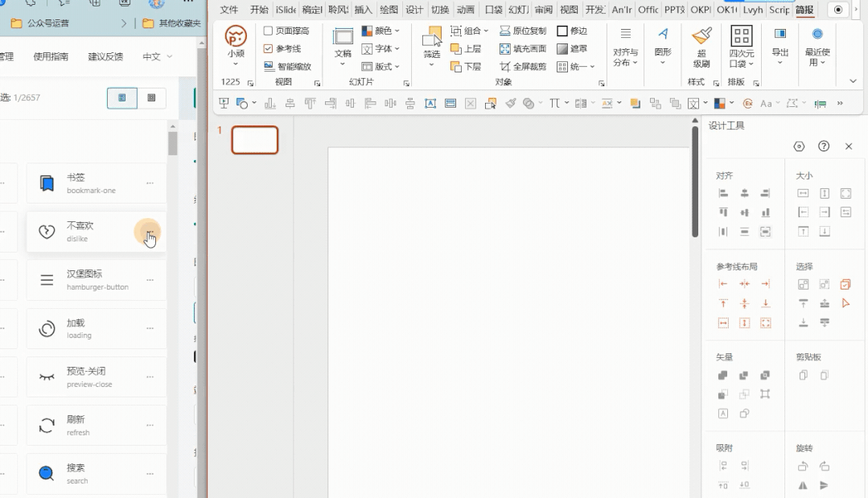Click the 原位复制 duplicate in place icon
Image resolution: width=868 pixels, height=498 pixels.
505,31
